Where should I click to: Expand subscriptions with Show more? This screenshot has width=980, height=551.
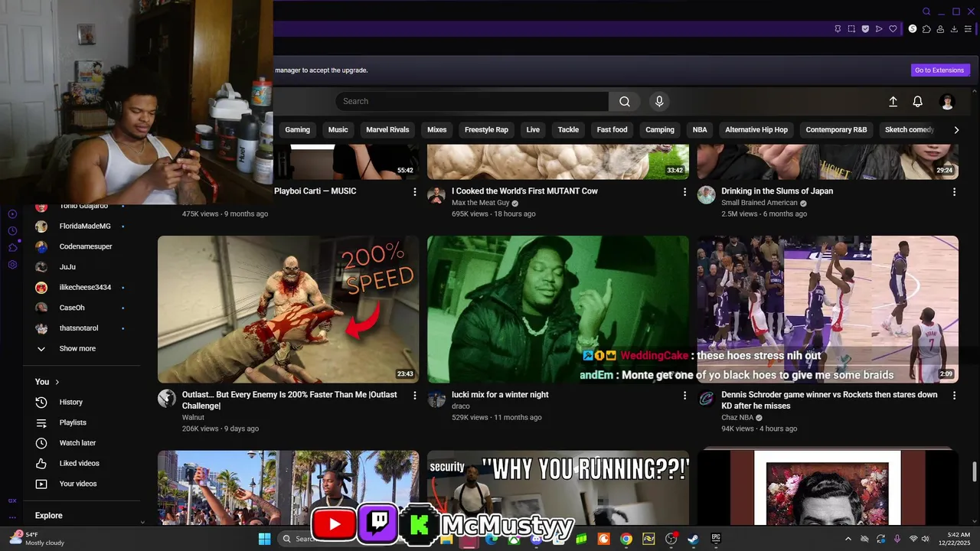point(77,349)
